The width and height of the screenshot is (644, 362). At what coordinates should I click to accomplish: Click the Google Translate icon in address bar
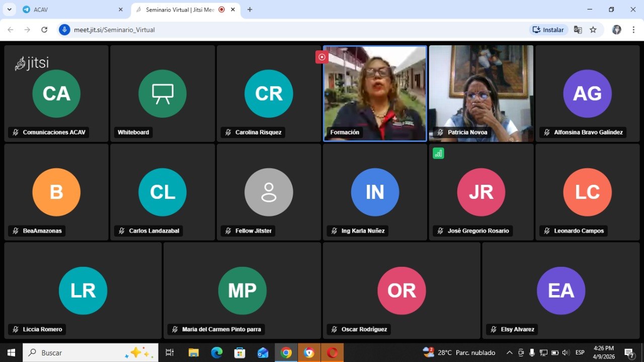578,30
